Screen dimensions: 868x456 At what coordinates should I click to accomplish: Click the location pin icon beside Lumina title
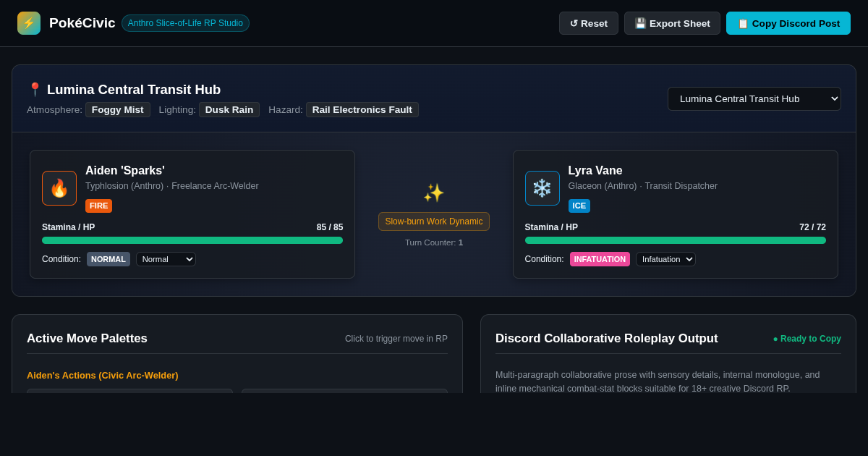(x=35, y=90)
